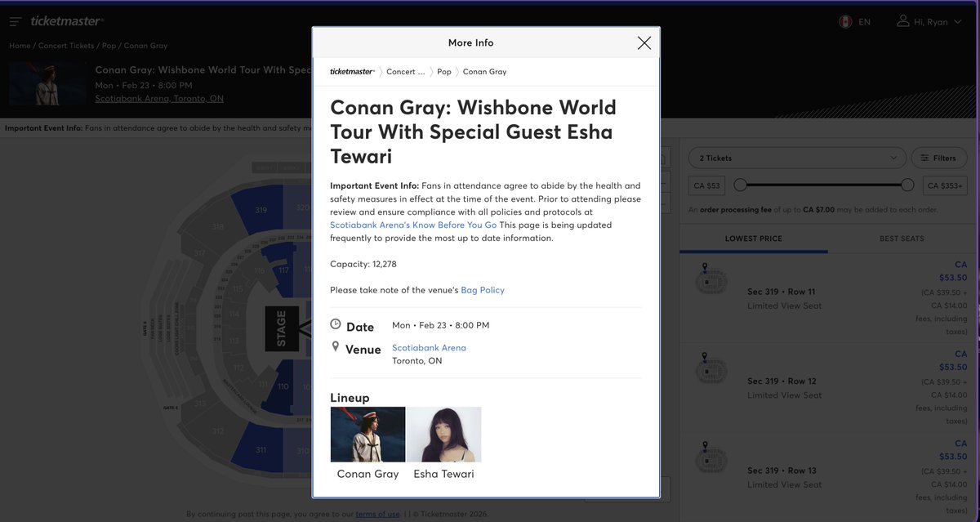Image resolution: width=980 pixels, height=522 pixels.
Task: Open Scotiabank Arena's Know Before You Go link
Action: coord(413,225)
